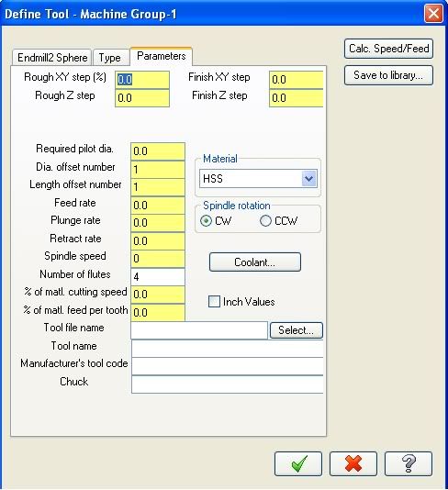Screen dimensions: 448x490
Task: Click the Spindle speed input field
Action: (158, 259)
